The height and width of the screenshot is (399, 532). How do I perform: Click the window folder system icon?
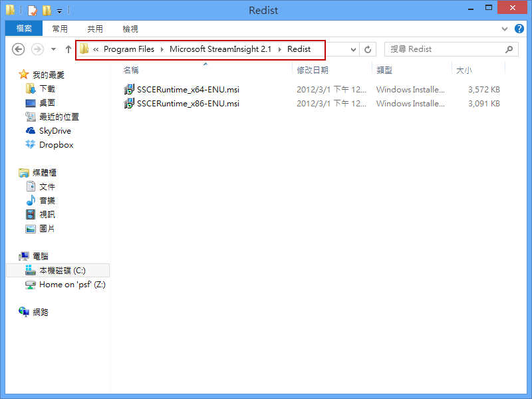click(11, 10)
